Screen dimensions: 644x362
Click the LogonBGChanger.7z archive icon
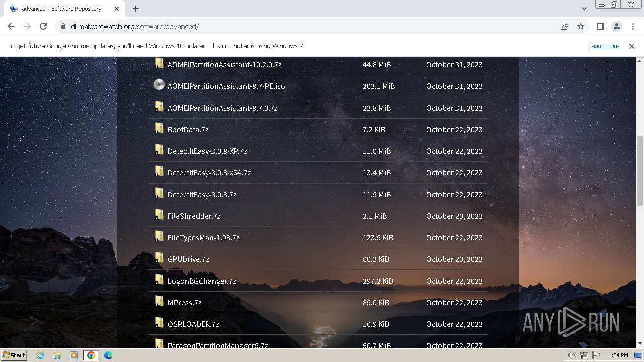pos(159,280)
